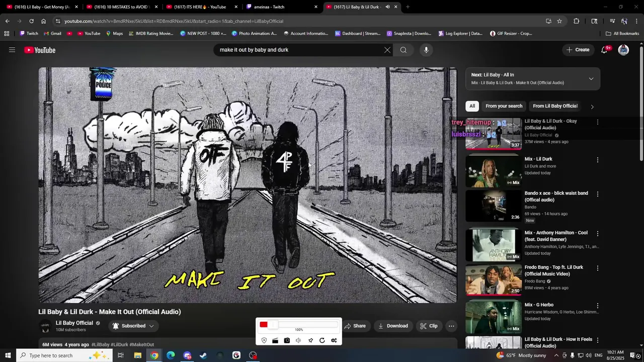
Task: Open the YouTube account avatar menu
Action: [x=623, y=50]
